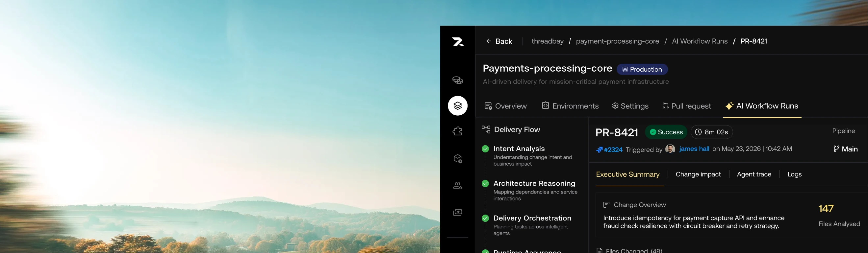Click 'Mapping dependencies and service interactions' text

[535, 195]
